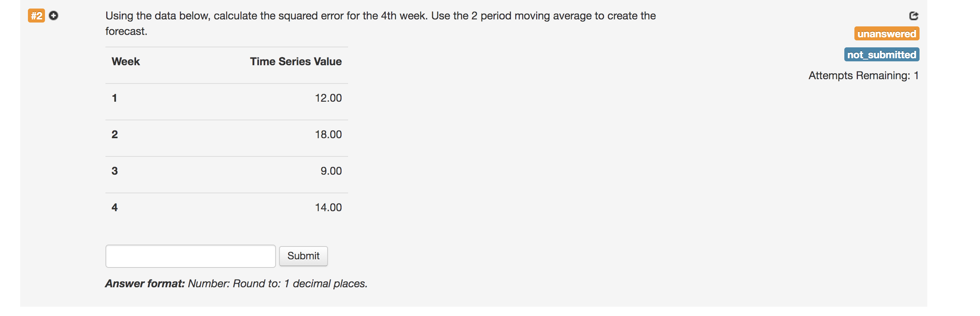The image size is (980, 316).
Task: Select the value 18.00 in week 2 row
Action: click(x=328, y=134)
